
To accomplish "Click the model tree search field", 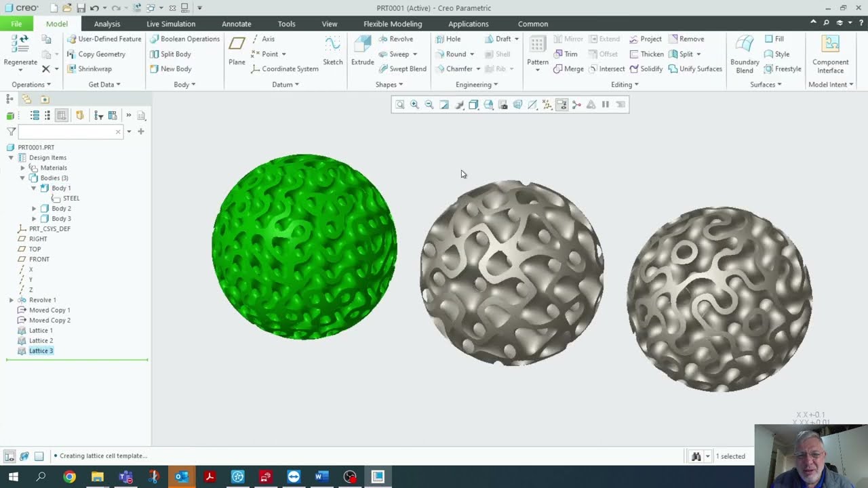I will click(x=70, y=131).
